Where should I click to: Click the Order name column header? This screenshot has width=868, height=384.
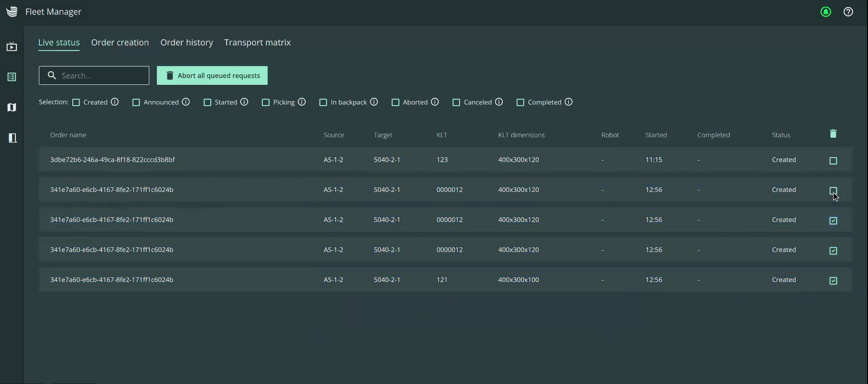(x=68, y=135)
